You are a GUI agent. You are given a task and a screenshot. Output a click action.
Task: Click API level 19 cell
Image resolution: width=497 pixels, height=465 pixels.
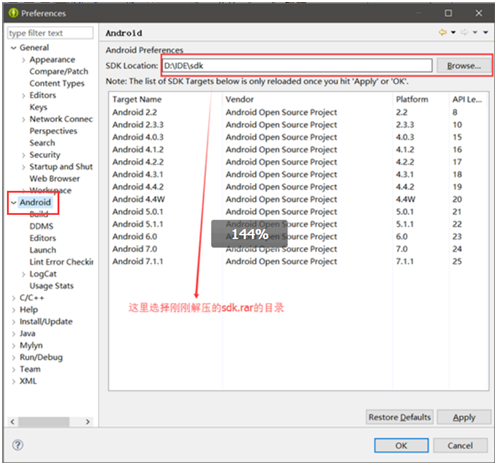tap(457, 187)
